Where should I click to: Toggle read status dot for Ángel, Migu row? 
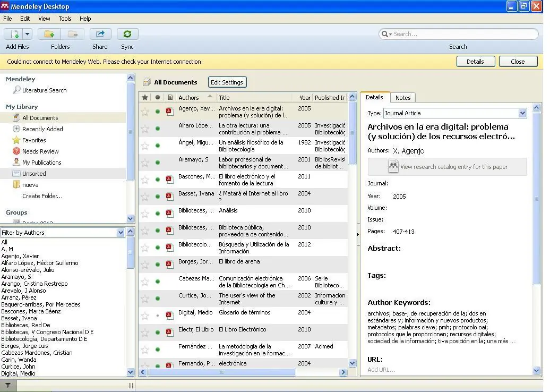158,146
